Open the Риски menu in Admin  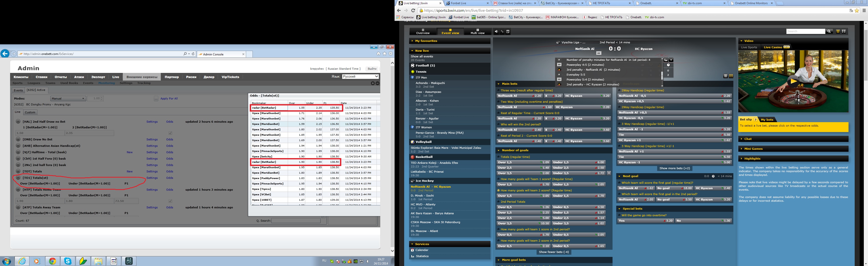point(191,77)
